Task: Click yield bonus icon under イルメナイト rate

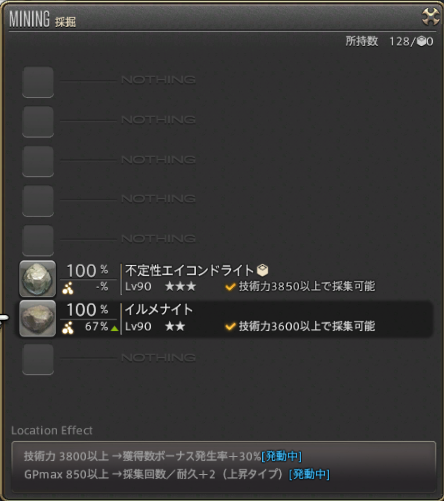Action: (68, 328)
